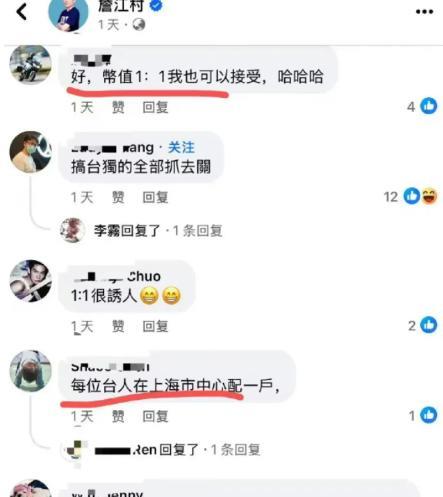Expand the Ren 回复了 1条回复 thread
The width and height of the screenshot is (443, 497).
click(x=177, y=450)
